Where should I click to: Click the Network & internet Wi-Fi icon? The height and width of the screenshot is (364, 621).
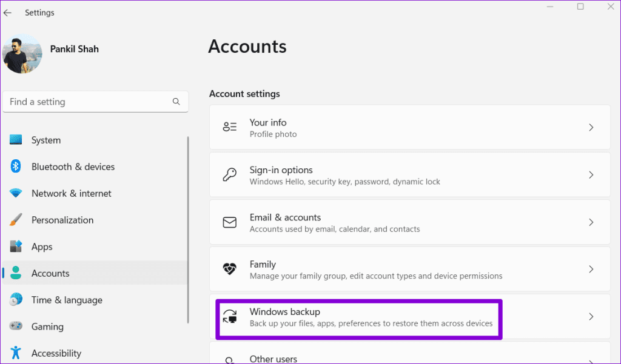point(16,193)
